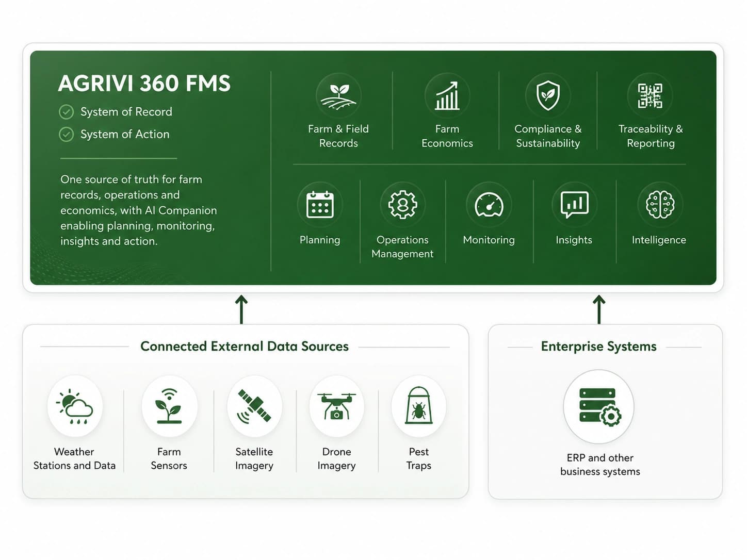Image resolution: width=747 pixels, height=560 pixels.
Task: Select the Planning calendar icon
Action: click(x=320, y=205)
